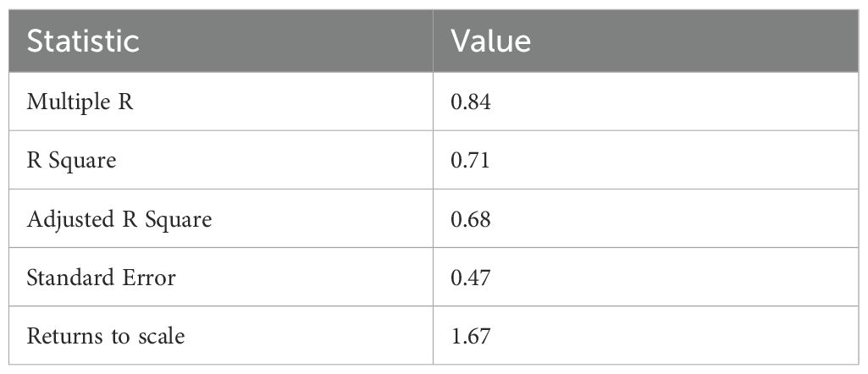Viewport: 868px width, 374px height.
Task: Select the Adjusted R Square label cell
Action: (x=119, y=219)
